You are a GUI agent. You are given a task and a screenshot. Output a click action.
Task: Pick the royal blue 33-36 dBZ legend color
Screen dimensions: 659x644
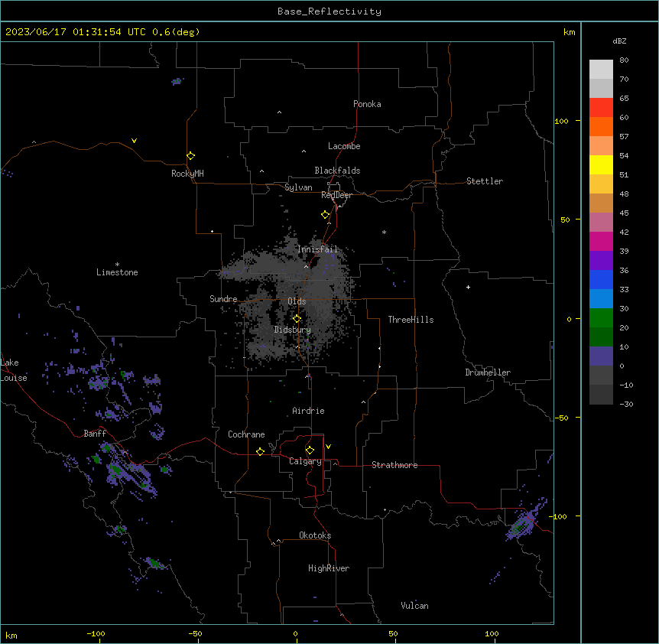click(x=601, y=279)
